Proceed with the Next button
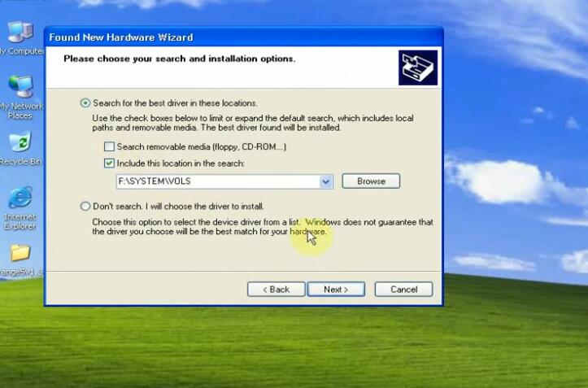Screen dimensions: 588x388 pyautogui.click(x=336, y=290)
